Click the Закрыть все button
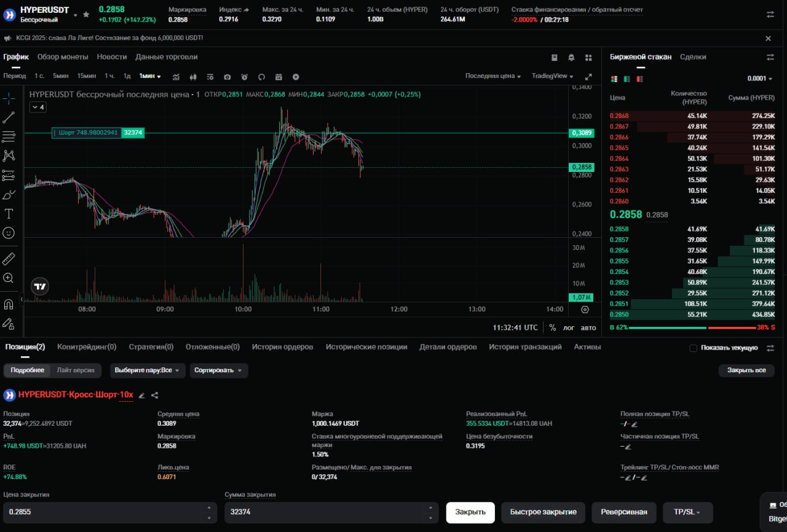The image size is (787, 532). point(746,370)
